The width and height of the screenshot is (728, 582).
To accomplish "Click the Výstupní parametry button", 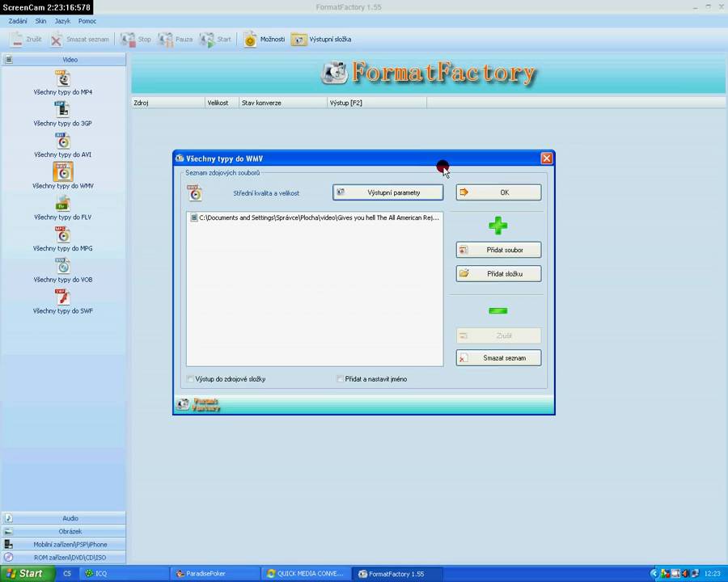I will pyautogui.click(x=387, y=192).
